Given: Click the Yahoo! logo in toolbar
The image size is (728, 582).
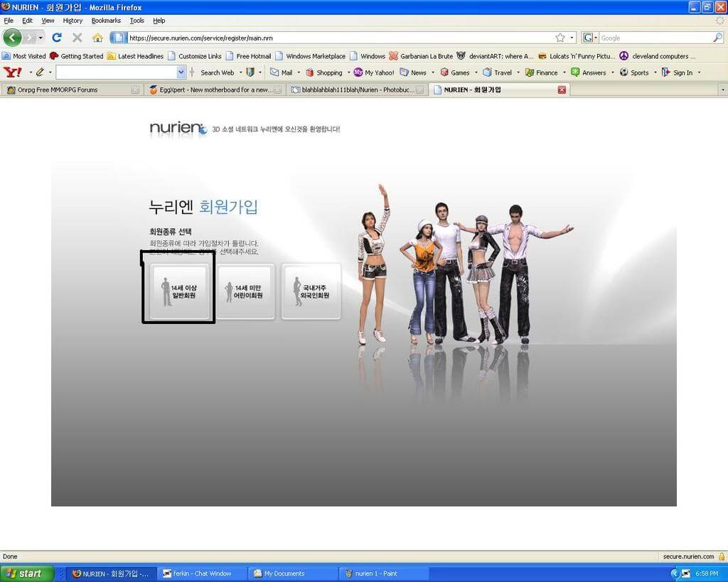Looking at the screenshot, I should pos(12,72).
